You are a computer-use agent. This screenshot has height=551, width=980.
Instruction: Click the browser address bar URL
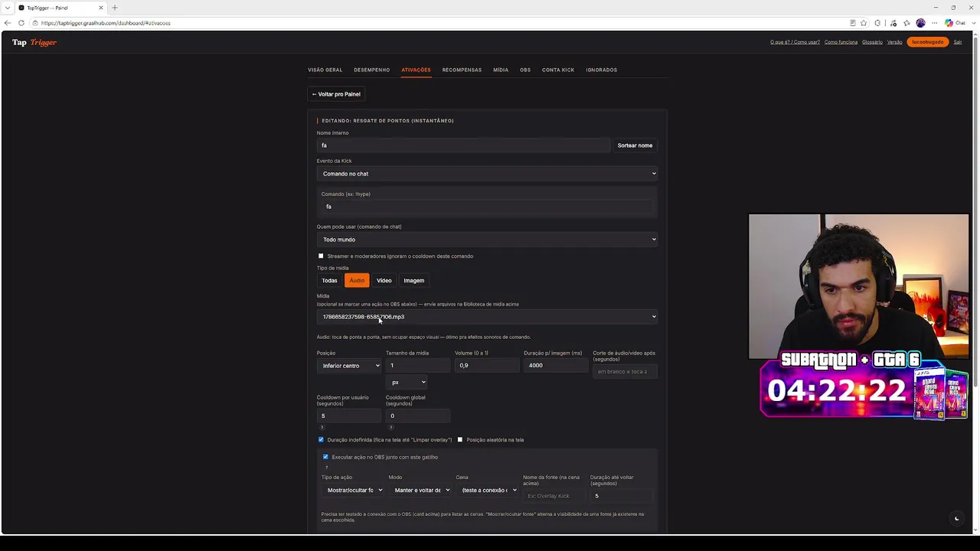coord(106,23)
